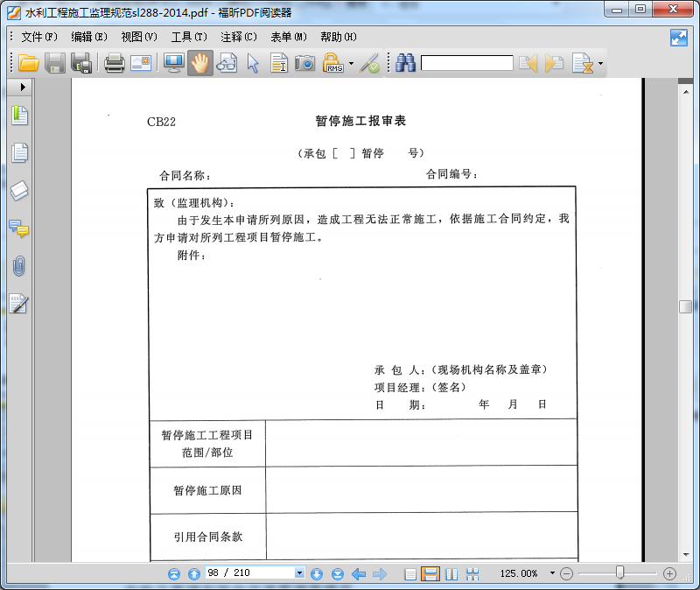Enable single page view mode
The image size is (700, 590).
click(x=409, y=573)
